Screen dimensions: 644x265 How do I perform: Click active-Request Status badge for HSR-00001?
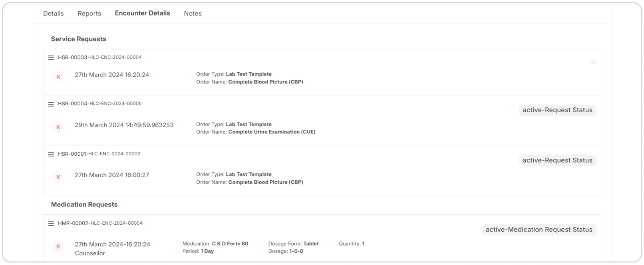tap(557, 160)
